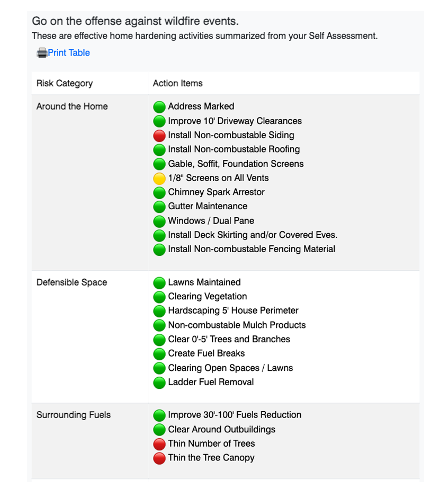The width and height of the screenshot is (448, 487).
Task: Click the Improve 30'-100' Fuels Reduction item
Action: pos(234,415)
